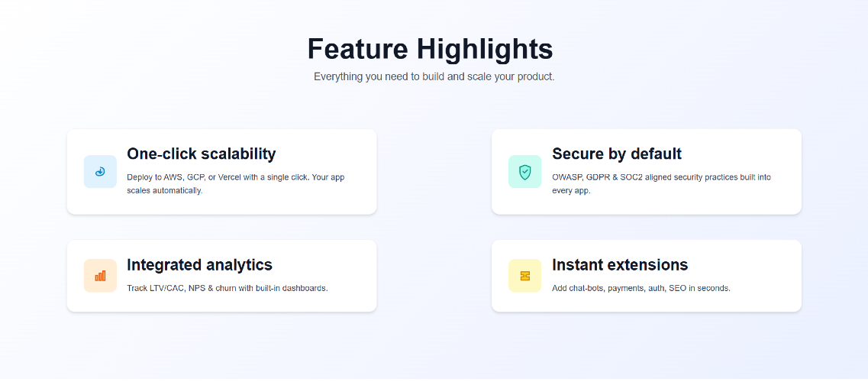This screenshot has height=382, width=868.
Task: Click the Deploy to AWS, GCP description text
Action: (236, 184)
